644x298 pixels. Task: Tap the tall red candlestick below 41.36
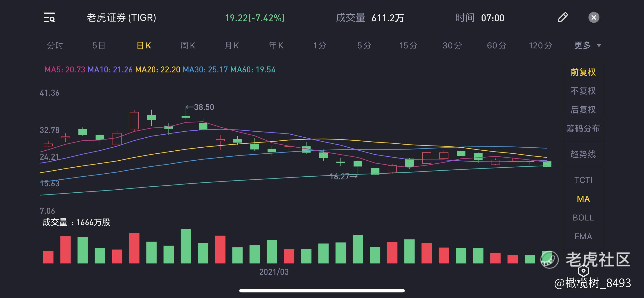[x=134, y=121]
